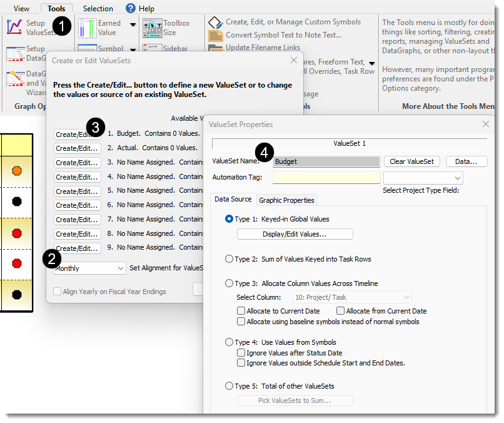504x423 pixels.
Task: Open the Selection menu tab
Action: tap(98, 9)
